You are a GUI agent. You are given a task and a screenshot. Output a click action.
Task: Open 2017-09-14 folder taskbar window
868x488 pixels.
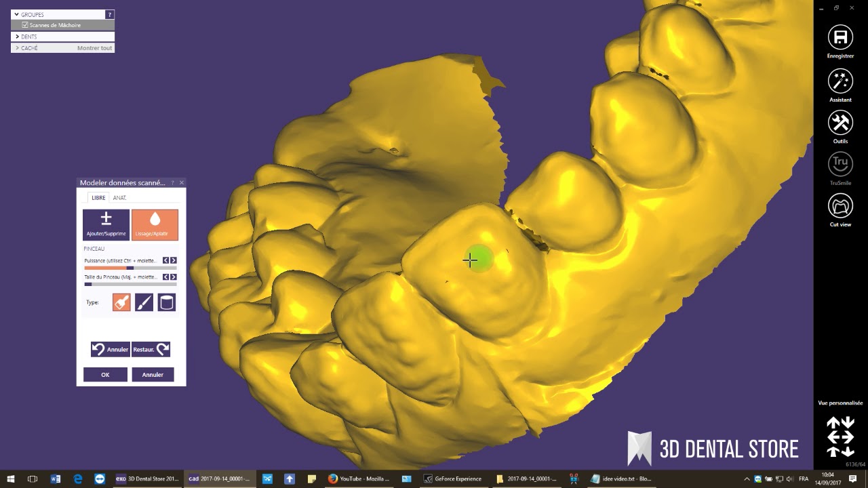pyautogui.click(x=526, y=479)
